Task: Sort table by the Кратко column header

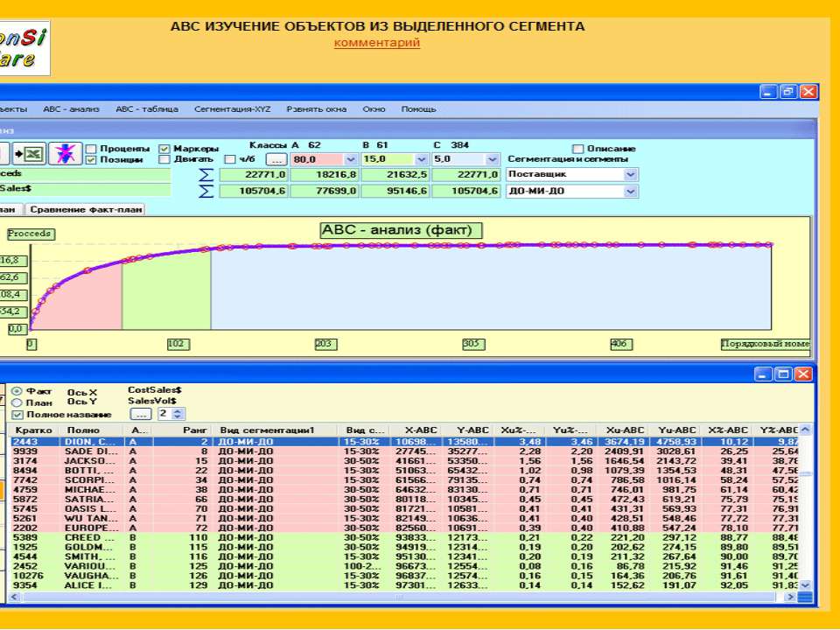Action: (34, 430)
